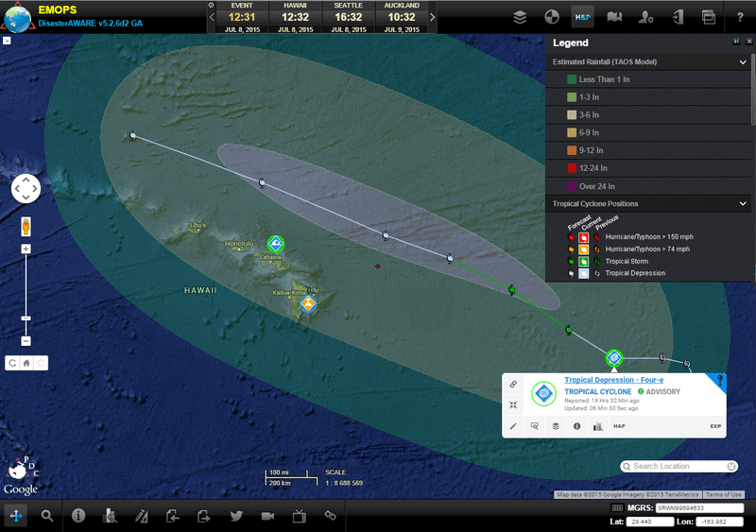The width and height of the screenshot is (756, 532).
Task: Select the pan tool in bottom toolbar
Action: coord(16,516)
